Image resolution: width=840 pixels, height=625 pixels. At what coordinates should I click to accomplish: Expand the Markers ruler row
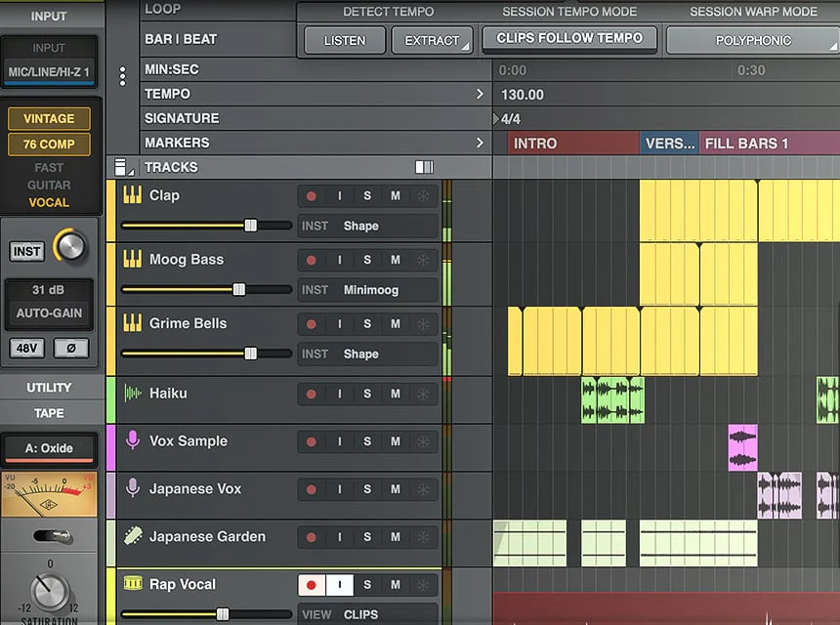480,143
